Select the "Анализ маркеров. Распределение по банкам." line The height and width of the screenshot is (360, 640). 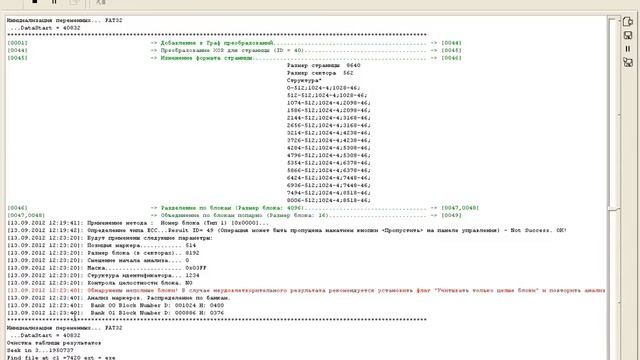[119, 298]
